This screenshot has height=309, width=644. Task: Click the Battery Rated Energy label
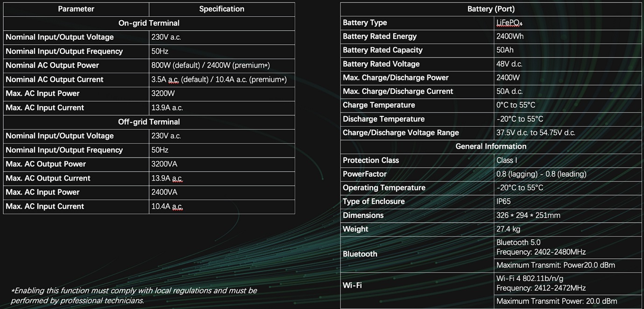380,36
